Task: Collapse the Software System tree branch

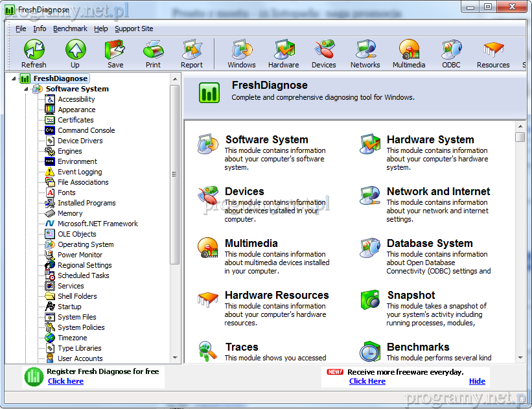Action: [x=27, y=89]
